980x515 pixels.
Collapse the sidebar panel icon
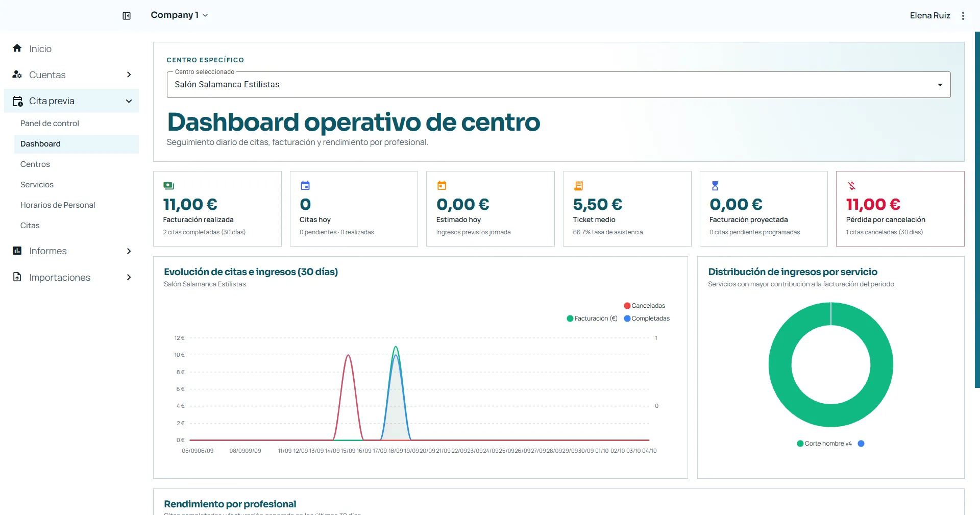coord(127,16)
